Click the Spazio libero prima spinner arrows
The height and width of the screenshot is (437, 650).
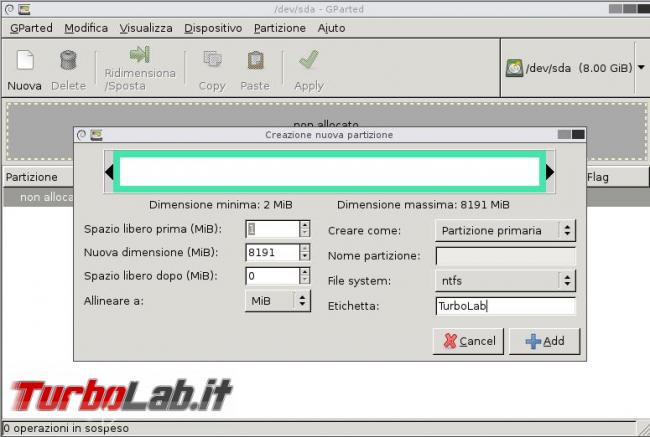point(305,229)
